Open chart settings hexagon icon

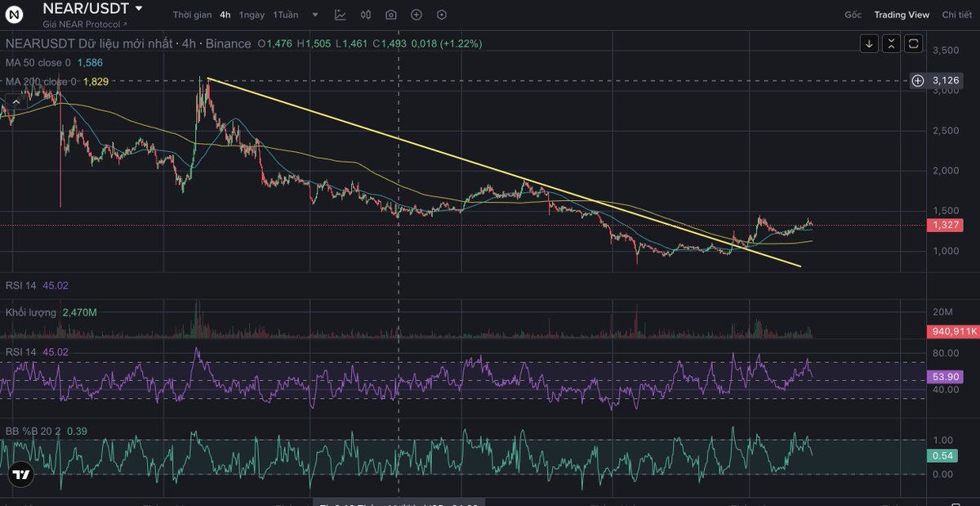[442, 15]
